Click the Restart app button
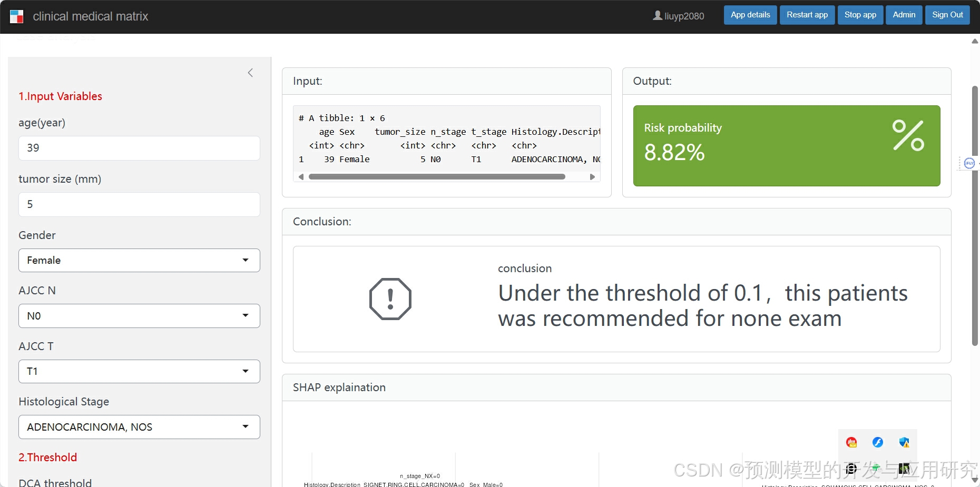This screenshot has height=487, width=980. 807,15
